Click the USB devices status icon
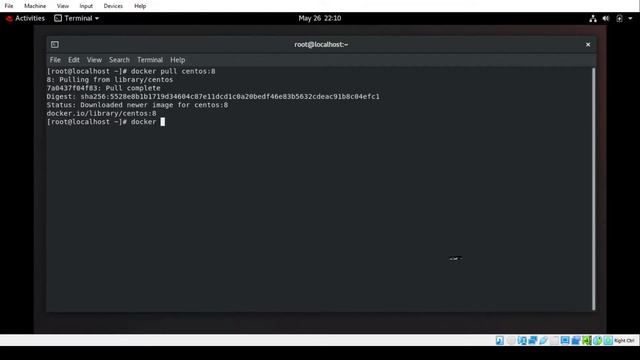 click(543, 341)
